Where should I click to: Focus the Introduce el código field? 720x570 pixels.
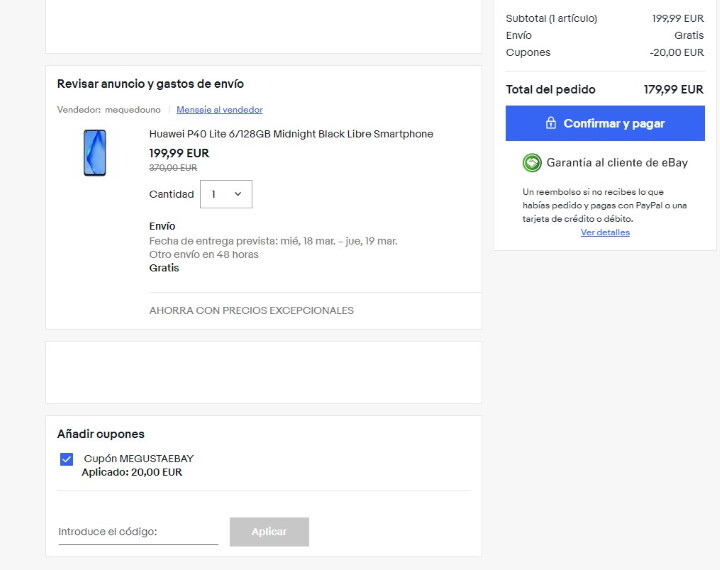[x=138, y=532]
